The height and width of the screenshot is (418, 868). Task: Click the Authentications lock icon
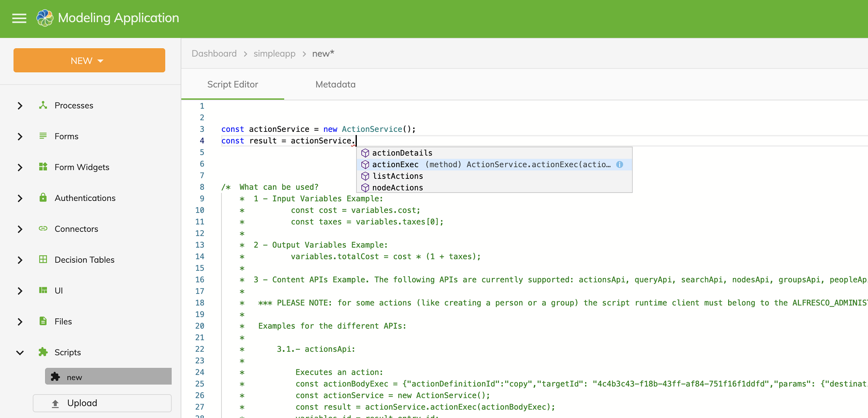[x=43, y=198]
